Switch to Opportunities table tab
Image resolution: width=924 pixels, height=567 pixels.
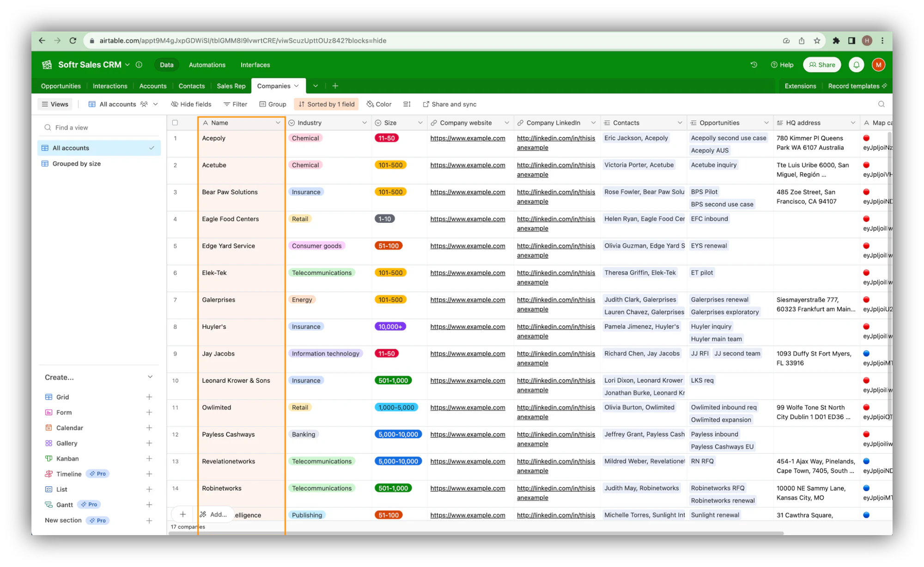pos(61,86)
